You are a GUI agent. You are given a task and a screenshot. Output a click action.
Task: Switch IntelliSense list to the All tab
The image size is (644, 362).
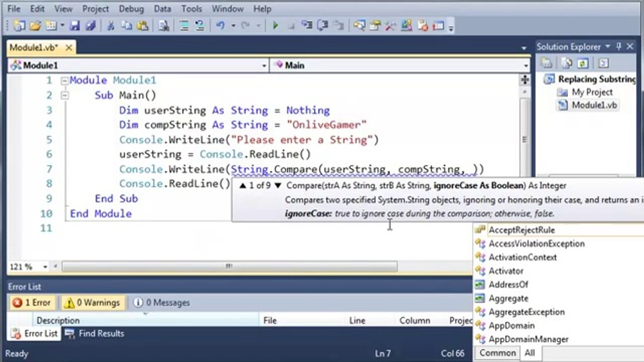530,353
